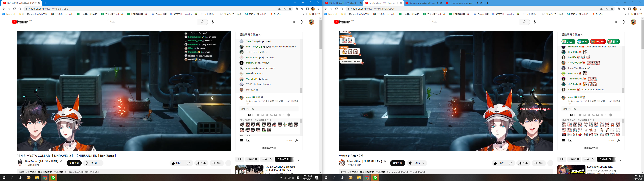The height and width of the screenshot is (181, 644).
Task: Click the Ren Zotto chat message list scrollbar
Action: pyautogui.click(x=301, y=90)
